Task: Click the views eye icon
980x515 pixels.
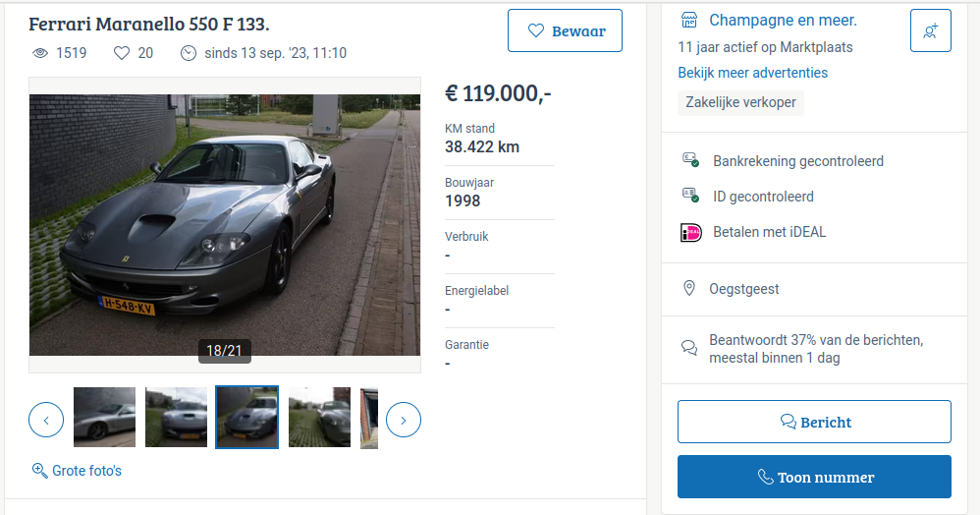Action: pos(40,53)
